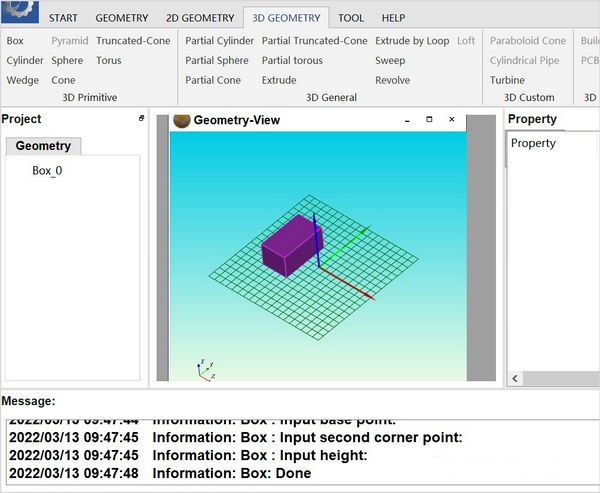The image size is (600, 493).
Task: Open the TOOL ribbon tab
Action: point(351,18)
